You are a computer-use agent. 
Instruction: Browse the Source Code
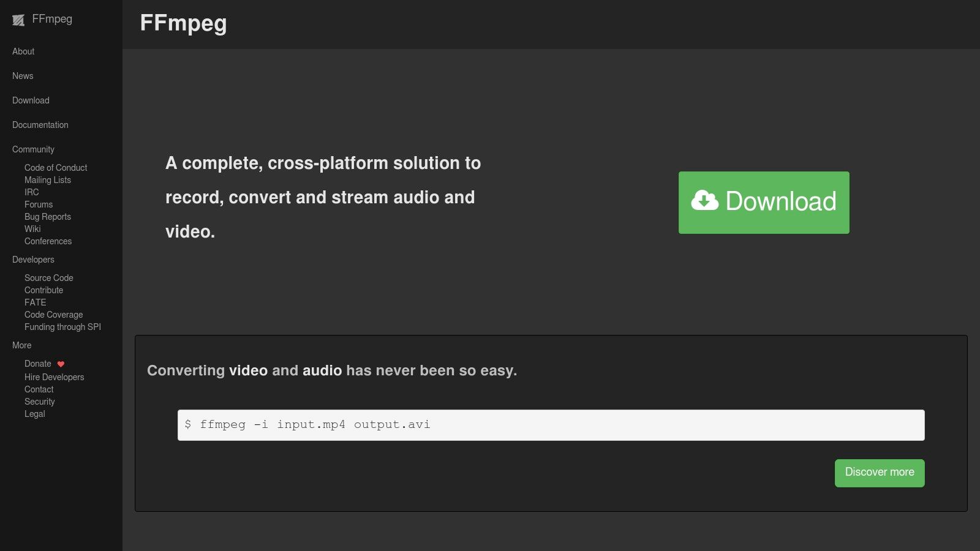(x=48, y=277)
